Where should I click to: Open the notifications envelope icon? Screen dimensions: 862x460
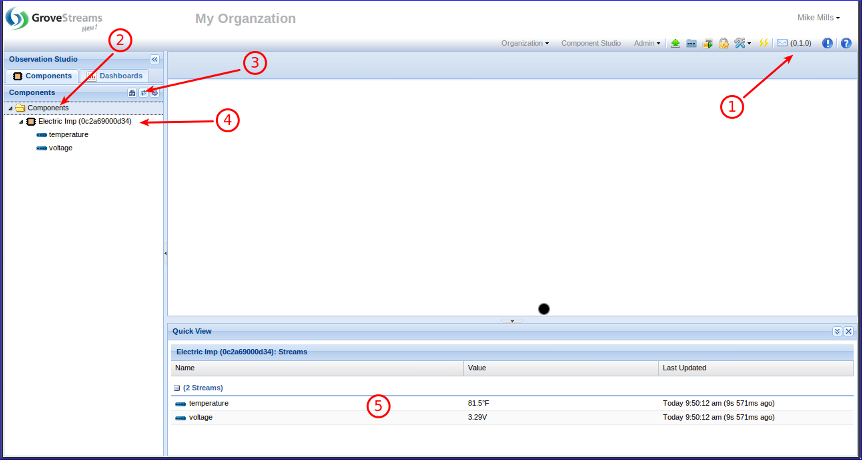pos(782,43)
